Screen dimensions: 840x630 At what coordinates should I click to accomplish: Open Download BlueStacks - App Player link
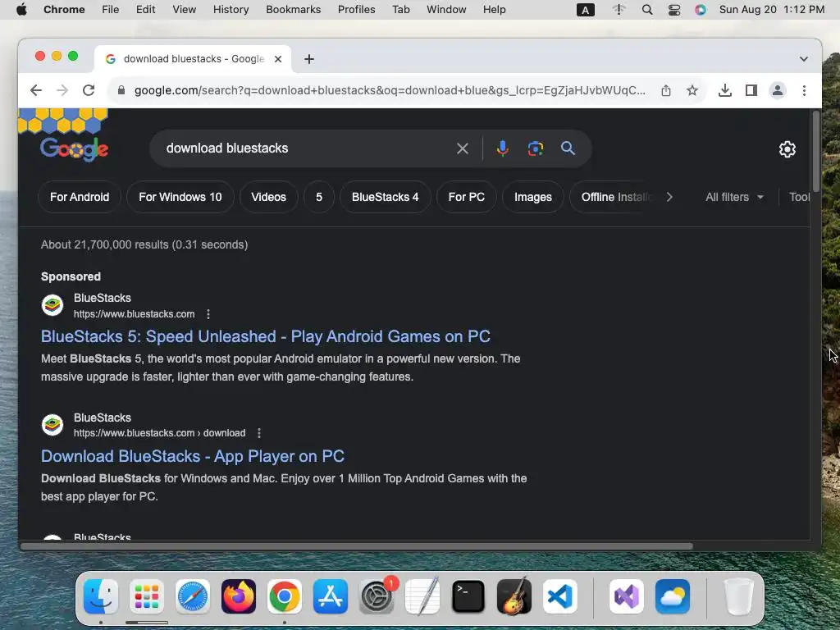click(192, 456)
